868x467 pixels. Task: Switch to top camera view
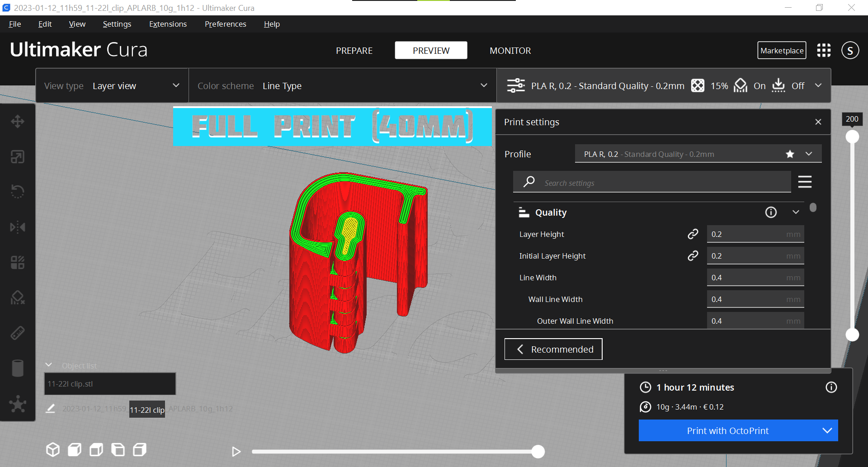tap(96, 450)
